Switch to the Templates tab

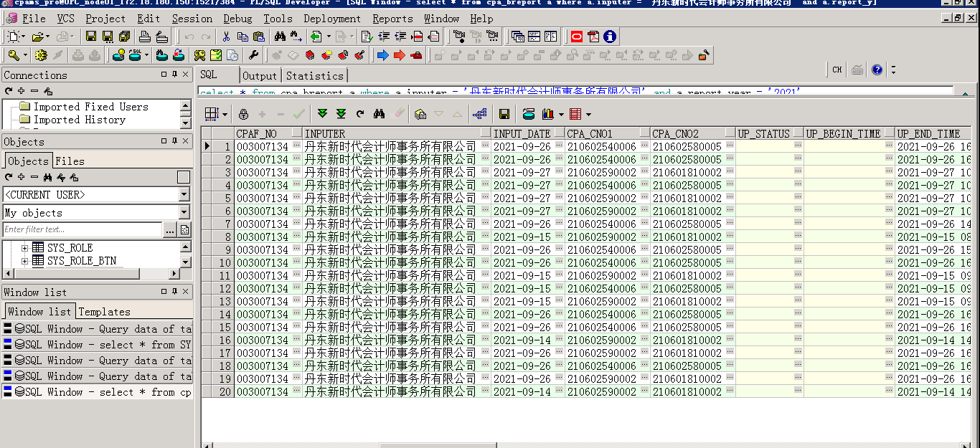(x=104, y=312)
